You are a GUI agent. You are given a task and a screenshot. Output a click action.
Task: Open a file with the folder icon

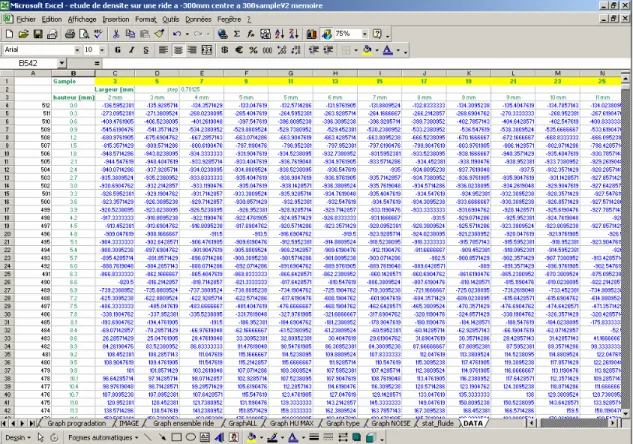23,34
